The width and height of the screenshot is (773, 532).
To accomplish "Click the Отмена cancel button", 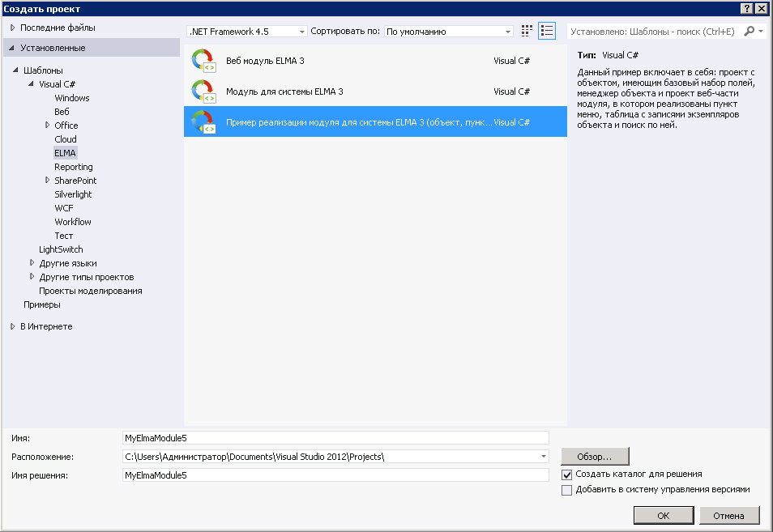I will pyautogui.click(x=728, y=515).
